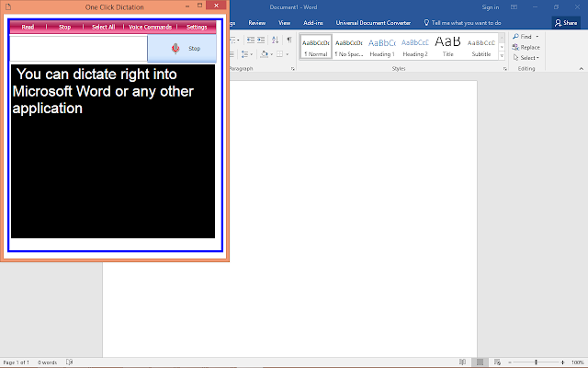Open Universal Document Converter tab

click(x=373, y=23)
